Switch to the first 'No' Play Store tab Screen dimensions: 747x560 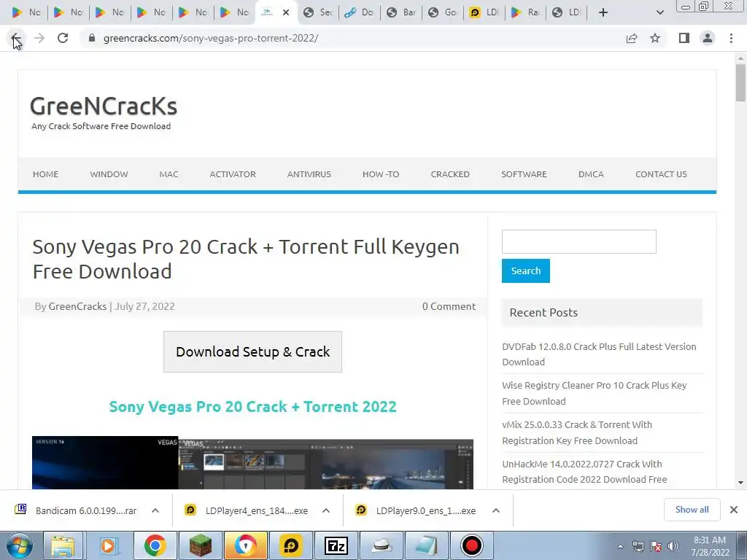(26, 12)
